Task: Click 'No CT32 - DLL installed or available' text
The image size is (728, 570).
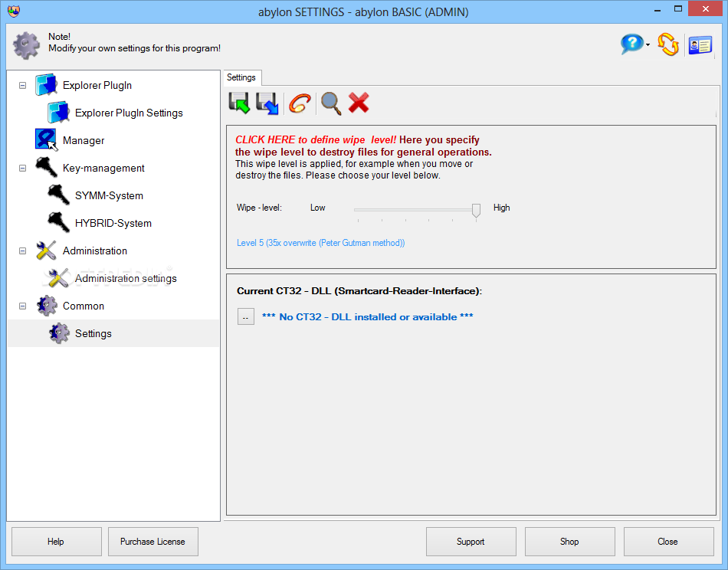Action: pyautogui.click(x=368, y=317)
